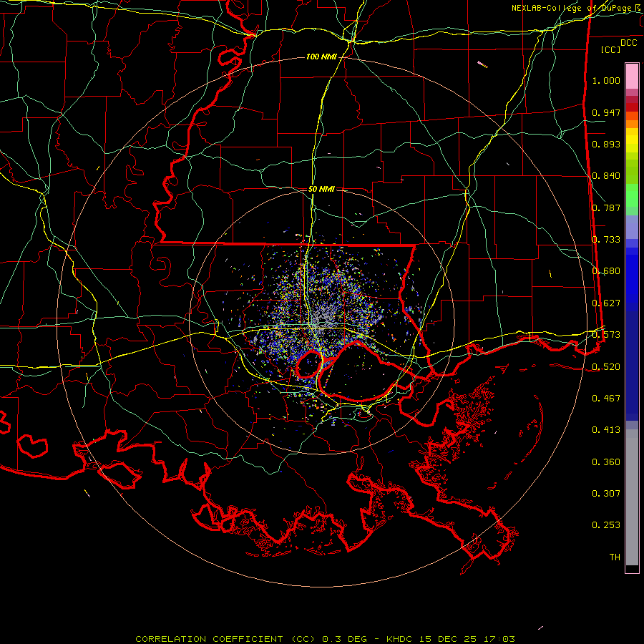Click the 0.573 color scale value

coord(606,335)
